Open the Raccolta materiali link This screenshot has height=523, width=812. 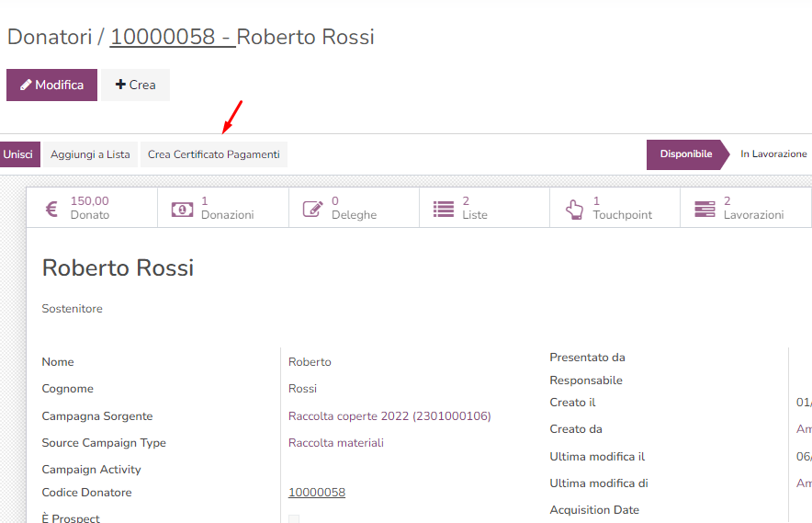pyautogui.click(x=336, y=443)
